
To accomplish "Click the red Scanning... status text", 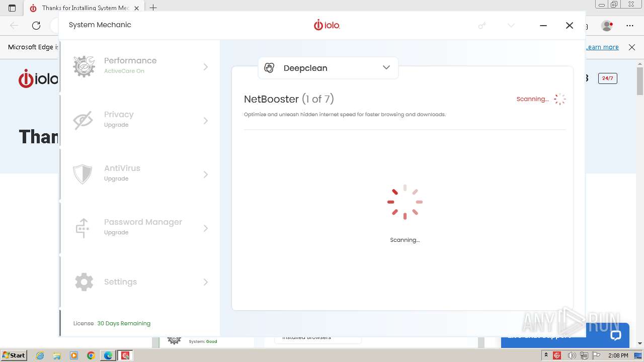I will pyautogui.click(x=532, y=99).
